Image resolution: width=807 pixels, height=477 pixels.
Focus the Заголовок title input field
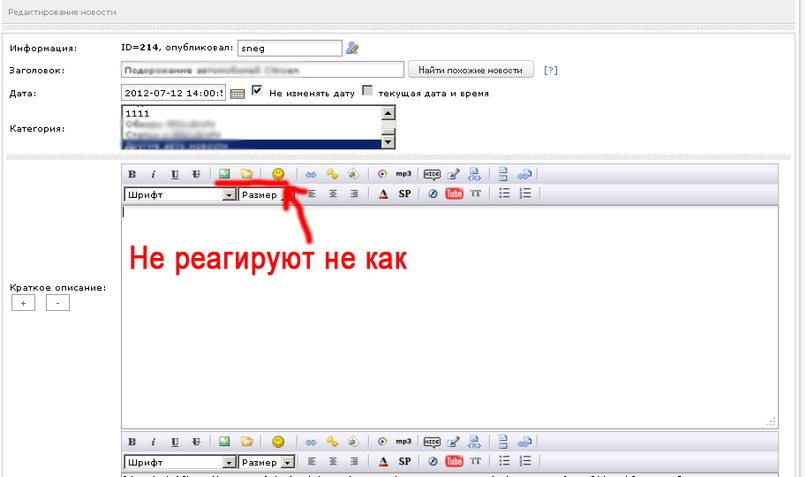(262, 70)
